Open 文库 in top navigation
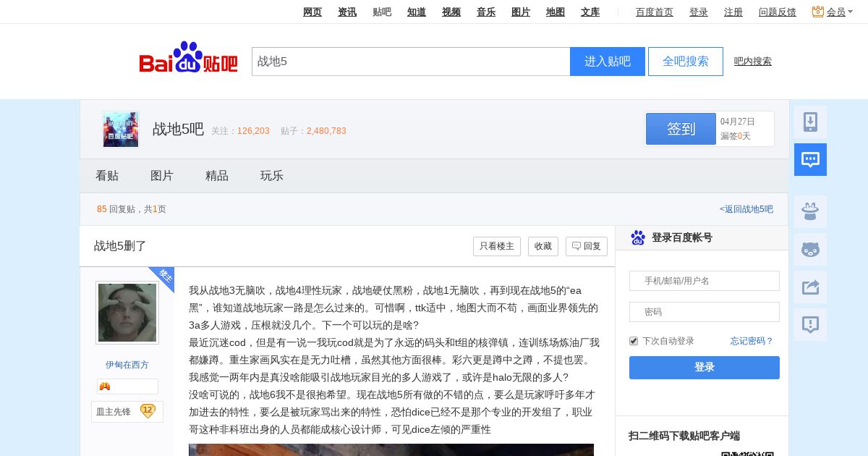868x456 pixels. (590, 12)
